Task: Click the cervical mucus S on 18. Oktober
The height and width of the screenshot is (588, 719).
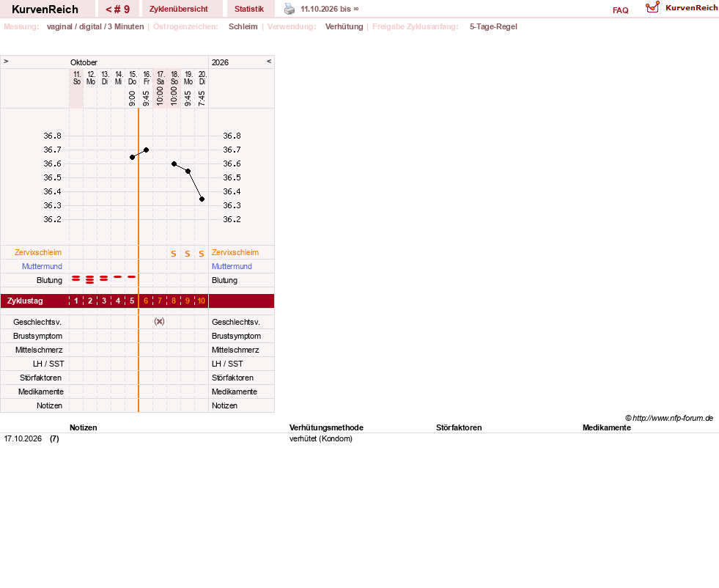Action: click(x=173, y=254)
